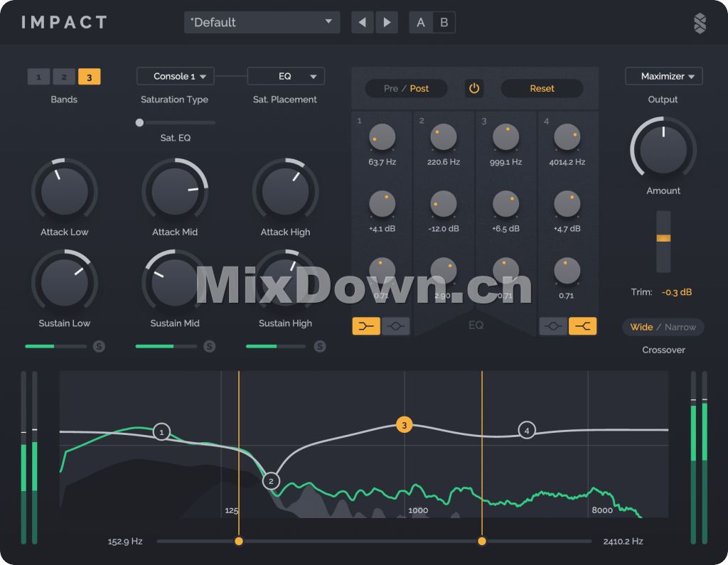Screen dimensions: 728x565
Task: Click band 2 gain knob -12.0 dB
Action: click(x=444, y=204)
